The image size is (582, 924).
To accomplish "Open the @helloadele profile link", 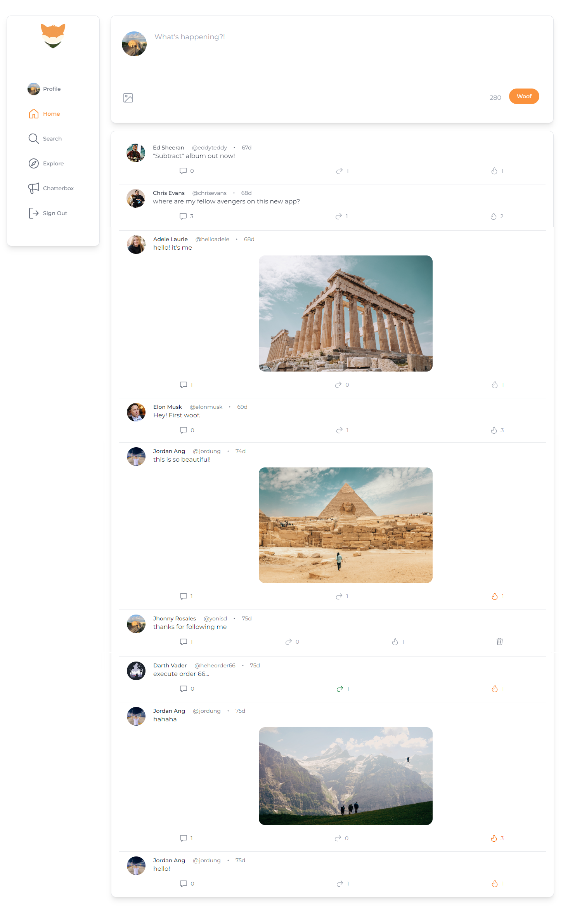I will click(x=212, y=239).
